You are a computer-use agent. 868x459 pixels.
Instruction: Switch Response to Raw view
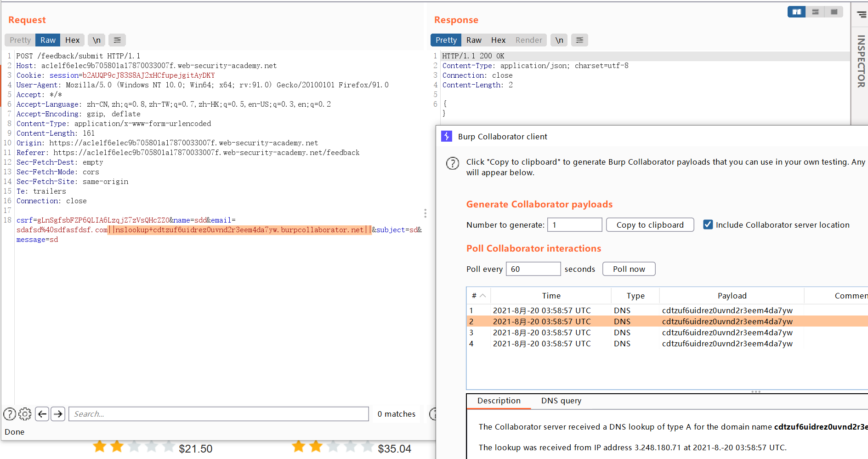tap(474, 40)
